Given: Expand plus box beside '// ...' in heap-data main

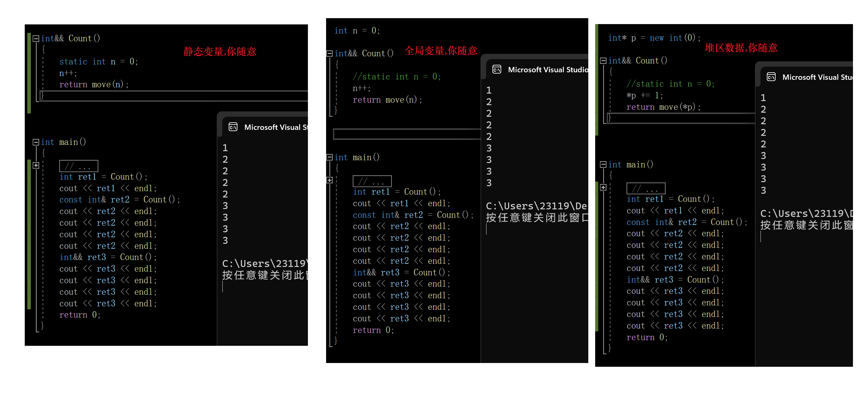Looking at the screenshot, I should (603, 187).
